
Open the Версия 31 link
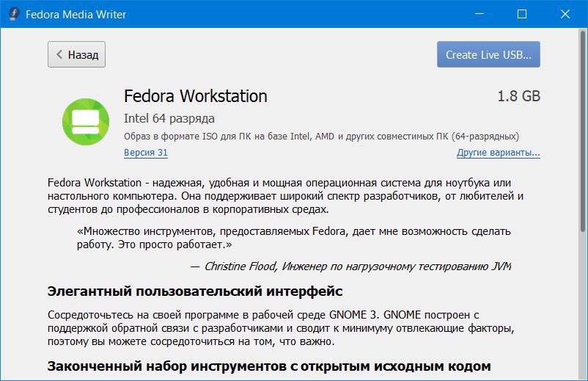[145, 153]
